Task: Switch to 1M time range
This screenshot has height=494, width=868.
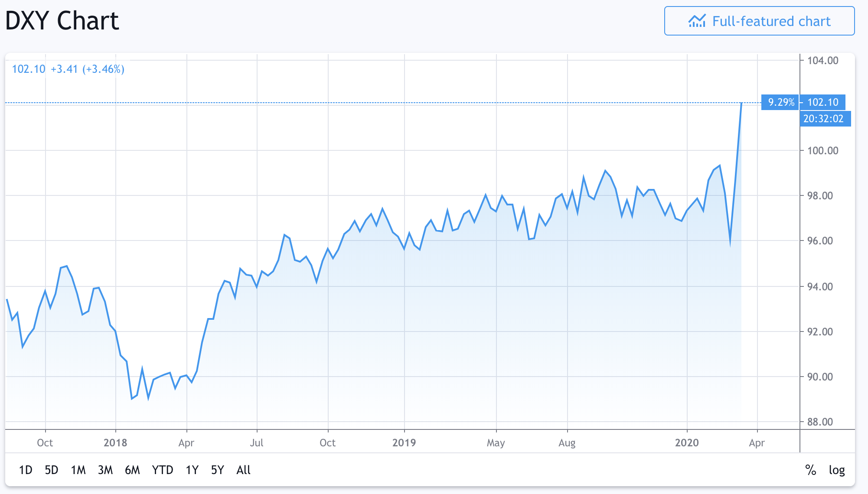Action: [78, 470]
